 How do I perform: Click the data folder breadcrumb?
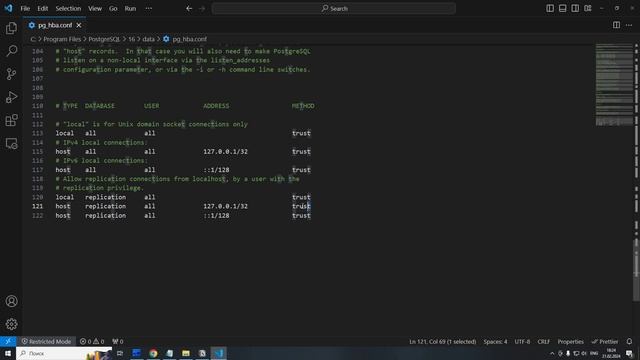(149, 39)
